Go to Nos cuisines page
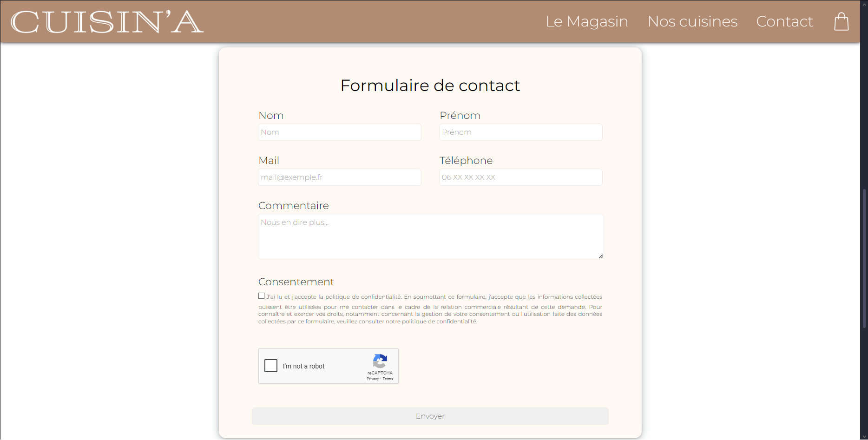Viewport: 868px width, 440px height. click(x=692, y=21)
